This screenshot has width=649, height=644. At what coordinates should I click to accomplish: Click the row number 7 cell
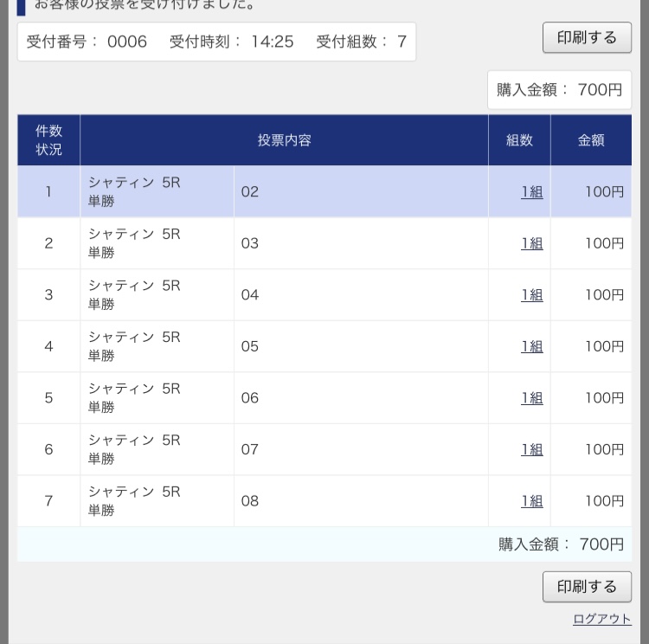[x=48, y=501]
